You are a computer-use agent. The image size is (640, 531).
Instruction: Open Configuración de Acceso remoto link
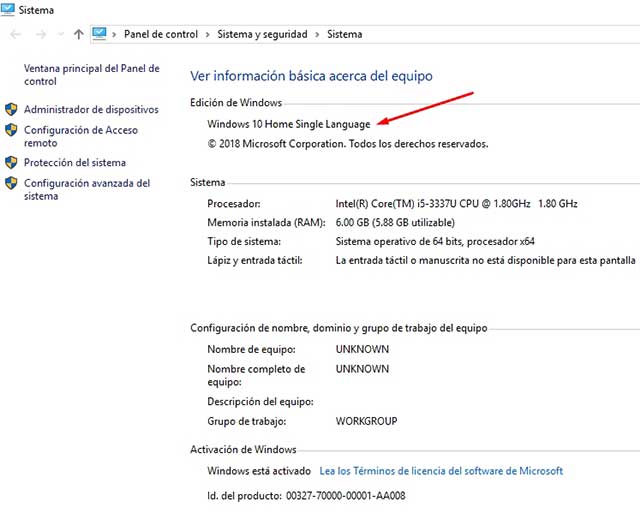pyautogui.click(x=81, y=136)
